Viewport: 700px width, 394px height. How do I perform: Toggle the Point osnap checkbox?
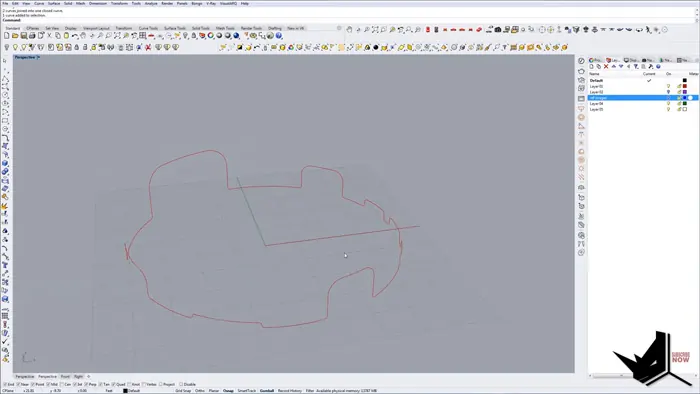(x=33, y=384)
